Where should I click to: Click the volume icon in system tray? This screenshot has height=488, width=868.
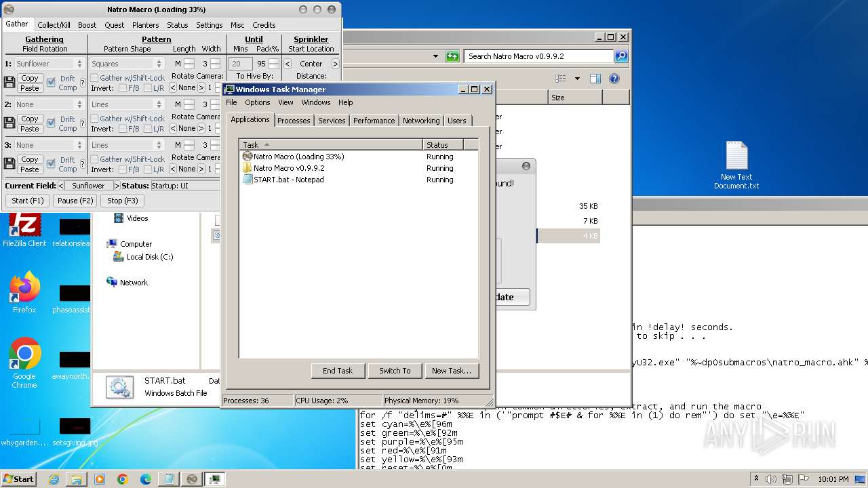click(771, 479)
